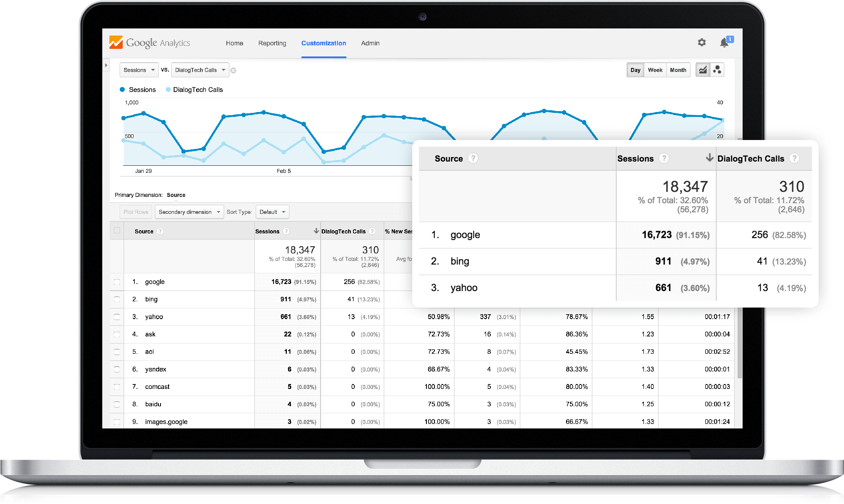Open the Secondary dimension dropdown
844x504 pixels.
point(189,212)
